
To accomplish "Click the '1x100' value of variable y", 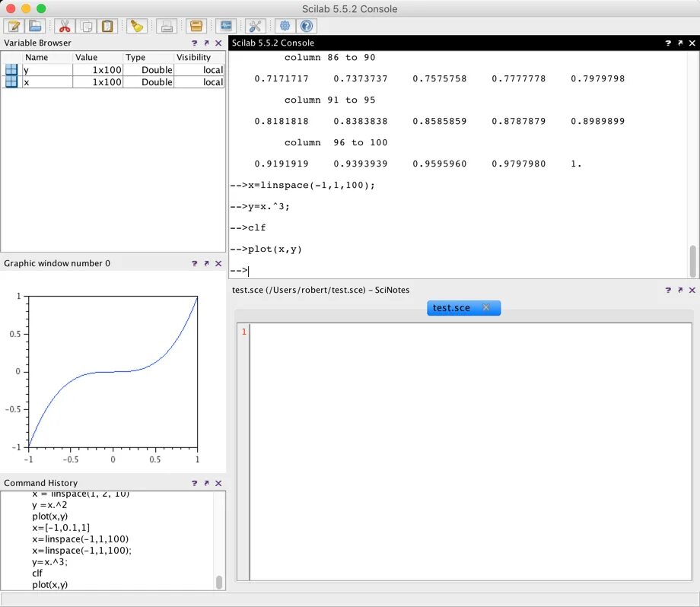I will pyautogui.click(x=107, y=70).
